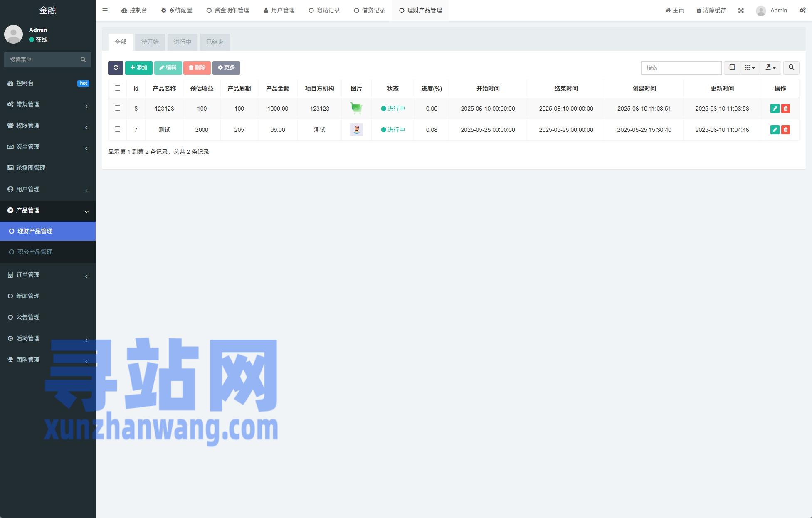Toggle the sidebar hamburger menu icon
Image resolution: width=812 pixels, height=518 pixels.
105,10
